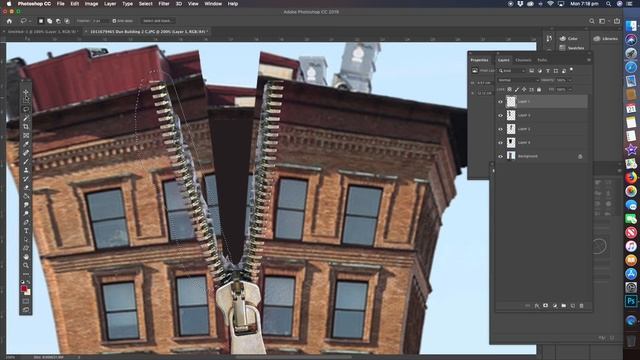Image resolution: width=640 pixels, height=360 pixels.
Task: Choose Subtract from Selection mode icon
Action: coord(58,21)
